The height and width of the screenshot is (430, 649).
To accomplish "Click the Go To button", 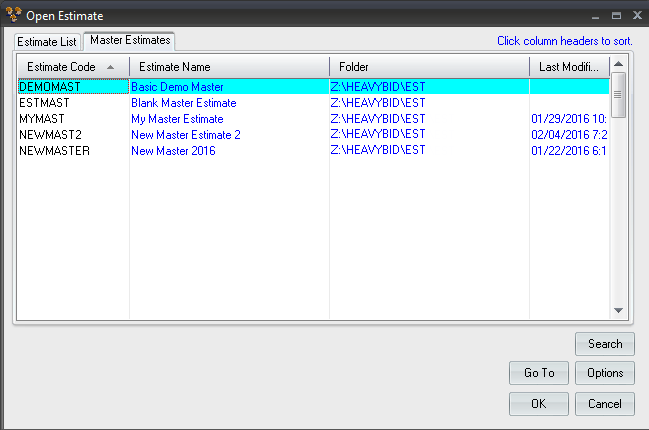I will coord(538,373).
